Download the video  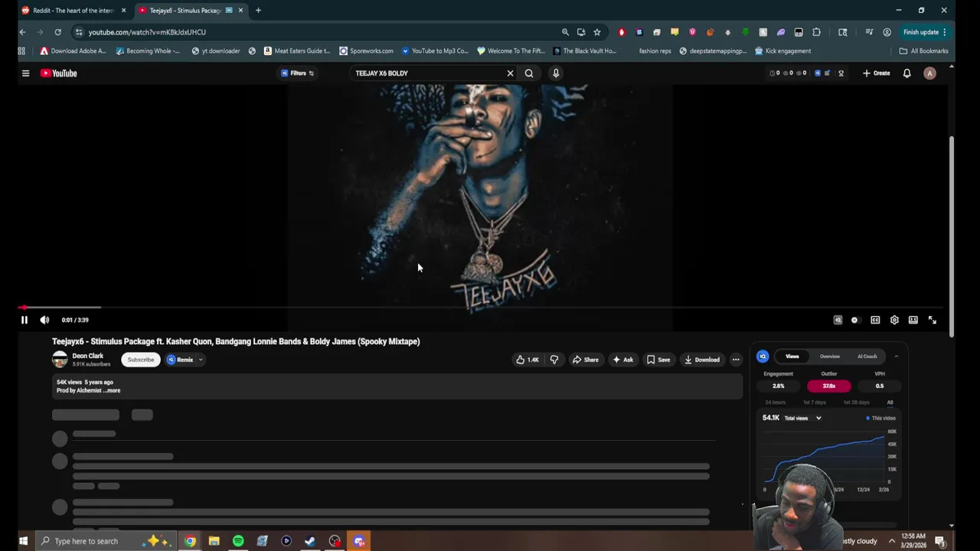coord(702,360)
